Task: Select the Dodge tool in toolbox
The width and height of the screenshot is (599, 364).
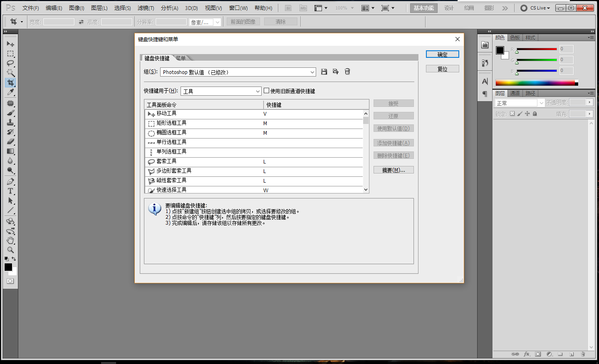Action: pos(10,170)
